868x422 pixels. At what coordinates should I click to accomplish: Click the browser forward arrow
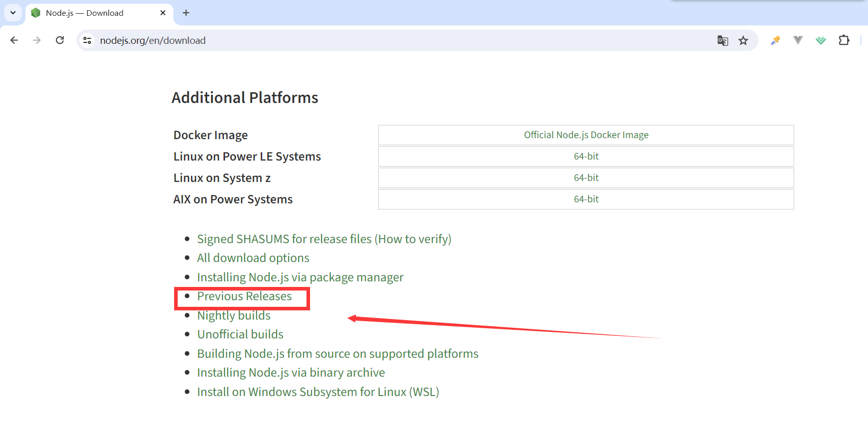[x=37, y=40]
